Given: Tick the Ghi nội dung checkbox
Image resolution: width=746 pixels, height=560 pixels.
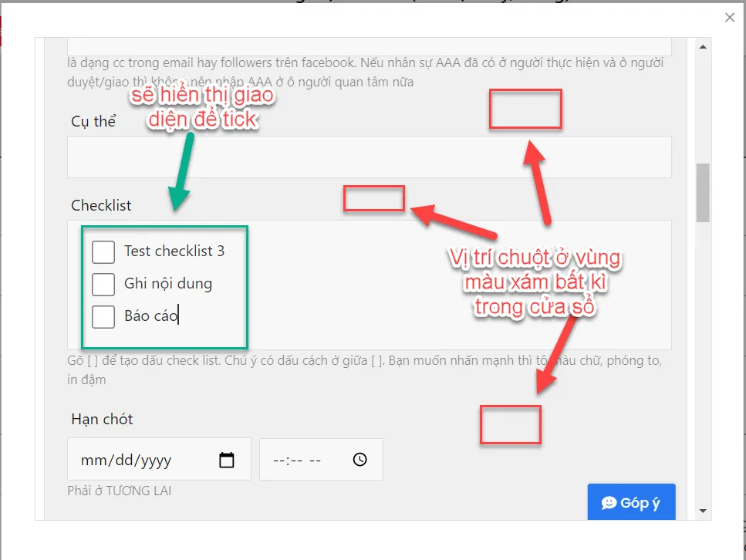Looking at the screenshot, I should [103, 284].
